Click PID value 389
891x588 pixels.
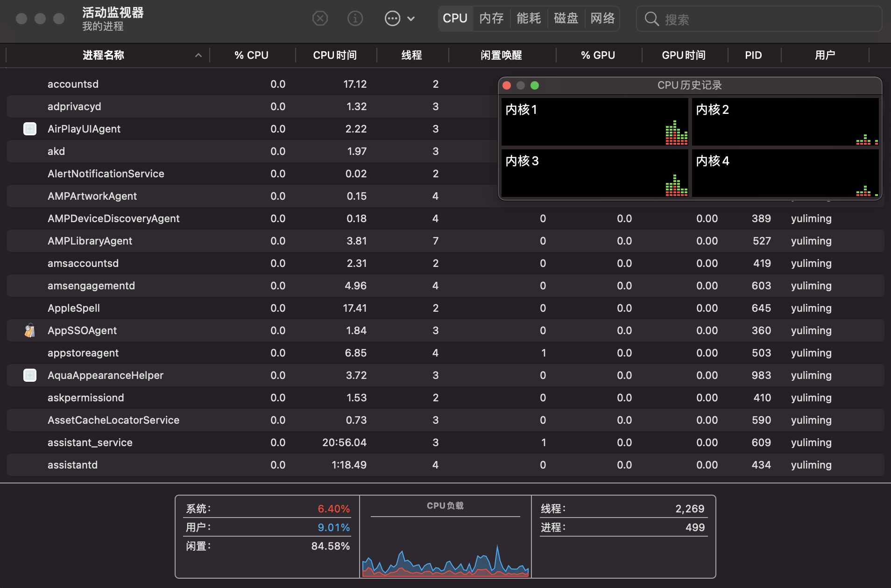(761, 218)
